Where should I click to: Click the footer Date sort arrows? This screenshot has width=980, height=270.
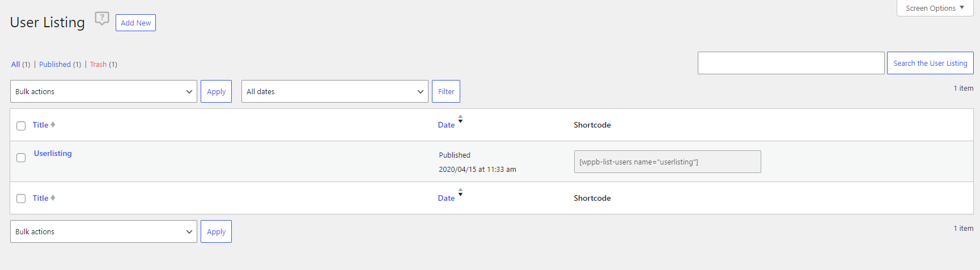(x=460, y=192)
